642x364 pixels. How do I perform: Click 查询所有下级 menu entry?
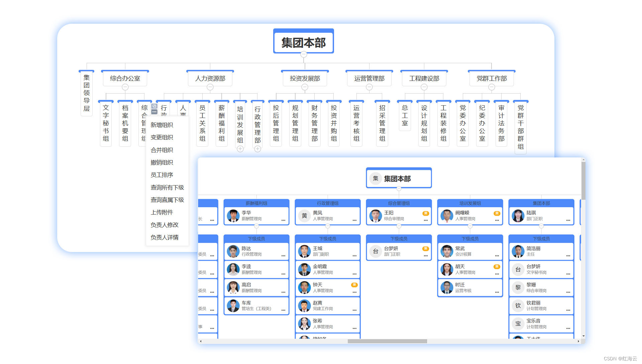167,188
